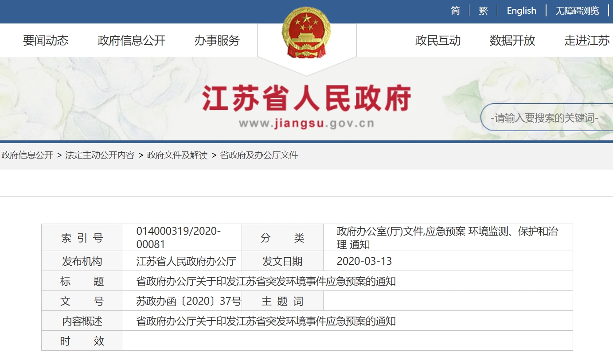Select the title text in the 标题 row
This screenshot has height=364, width=613.
coord(266,281)
